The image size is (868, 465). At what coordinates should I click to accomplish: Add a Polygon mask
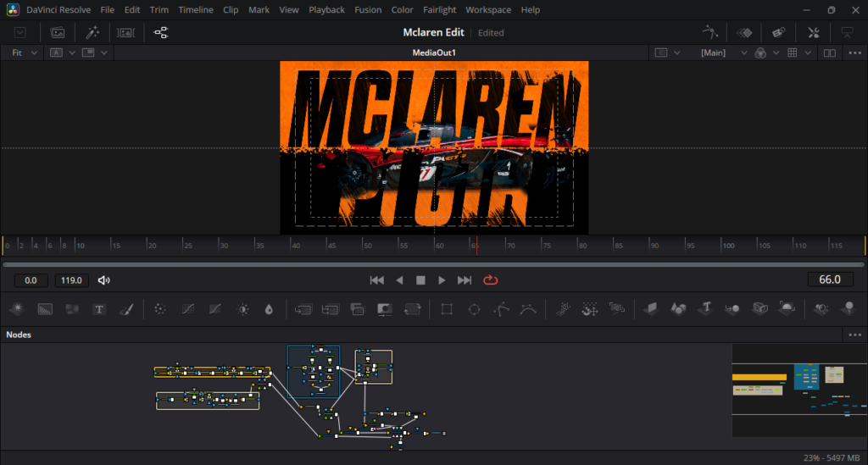[x=501, y=309]
